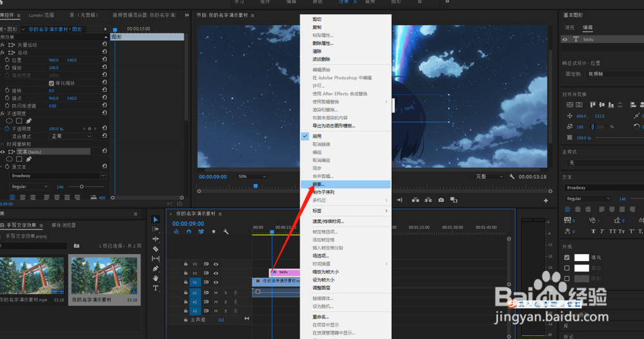Toggle timeline Snap magnet icon
This screenshot has width=644, height=339.
(189, 232)
